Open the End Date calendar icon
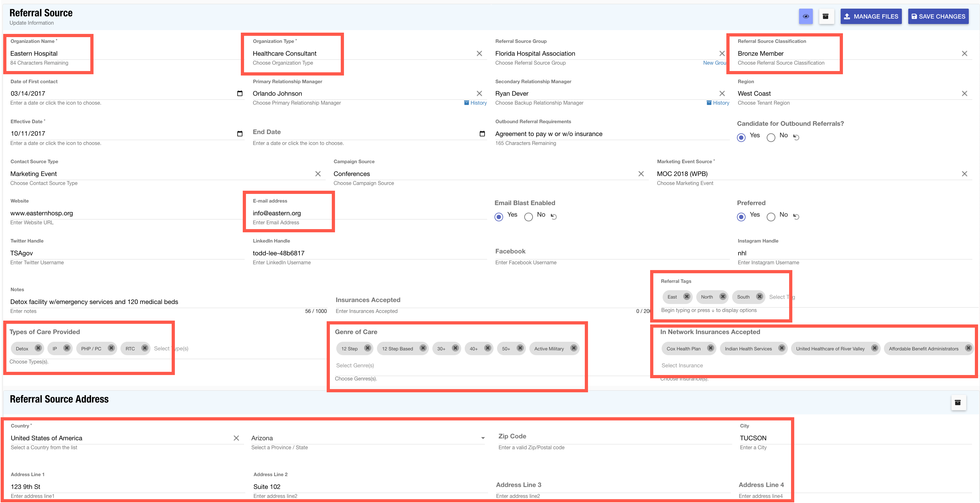The image size is (980, 503). tap(482, 133)
